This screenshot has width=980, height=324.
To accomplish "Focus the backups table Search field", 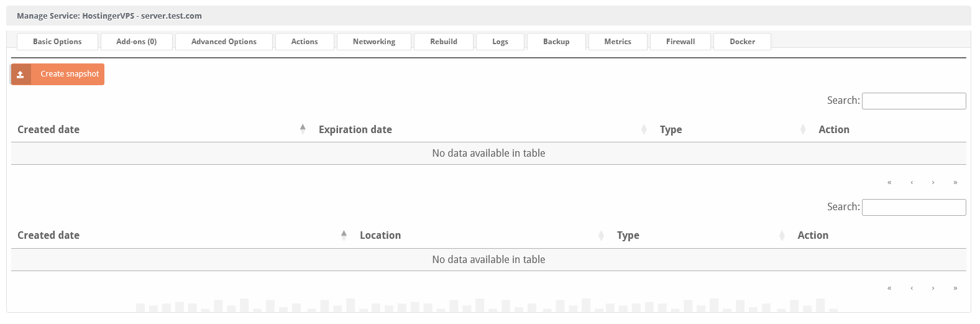I will 914,207.
